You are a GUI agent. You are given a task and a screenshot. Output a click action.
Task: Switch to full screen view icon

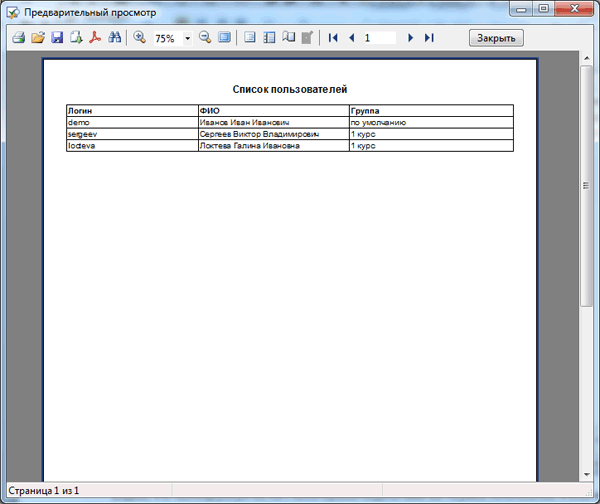click(224, 38)
